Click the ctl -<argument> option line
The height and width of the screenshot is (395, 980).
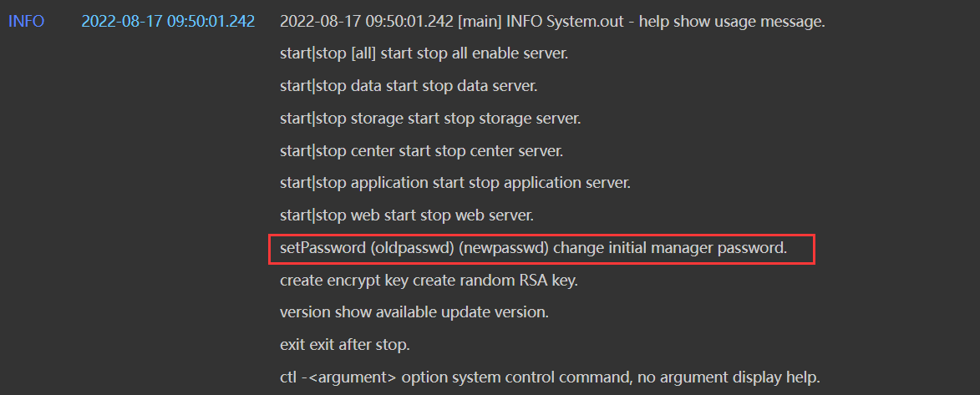pyautogui.click(x=547, y=377)
